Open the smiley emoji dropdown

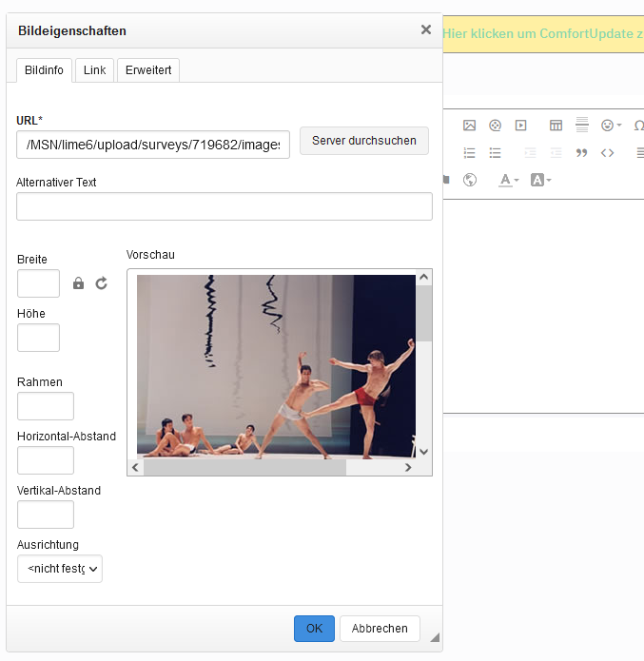coord(612,126)
